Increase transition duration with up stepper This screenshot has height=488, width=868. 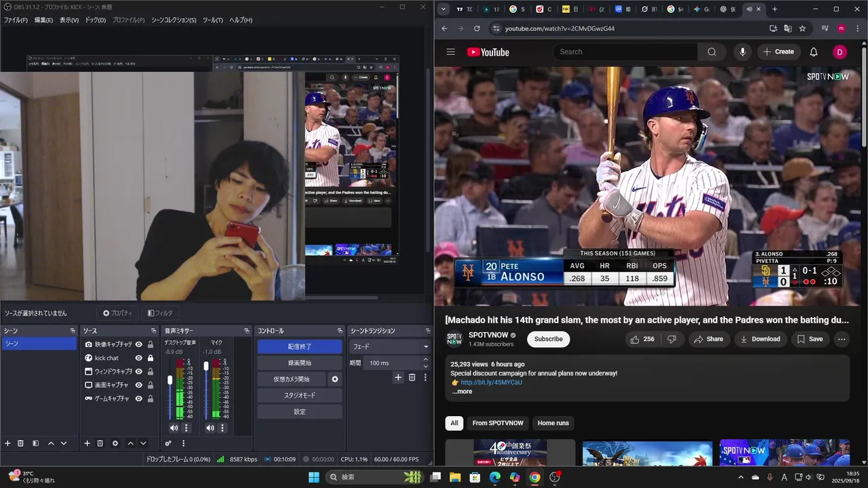pyautogui.click(x=426, y=361)
